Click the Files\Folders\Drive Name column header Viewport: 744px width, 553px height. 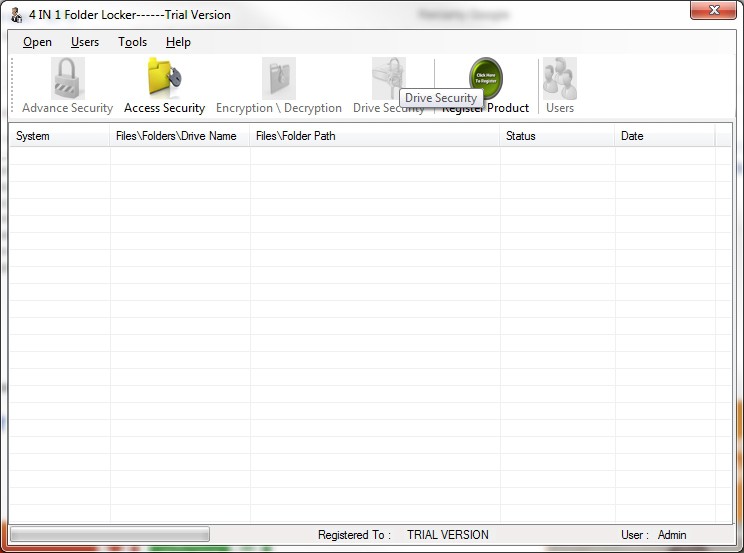point(180,136)
